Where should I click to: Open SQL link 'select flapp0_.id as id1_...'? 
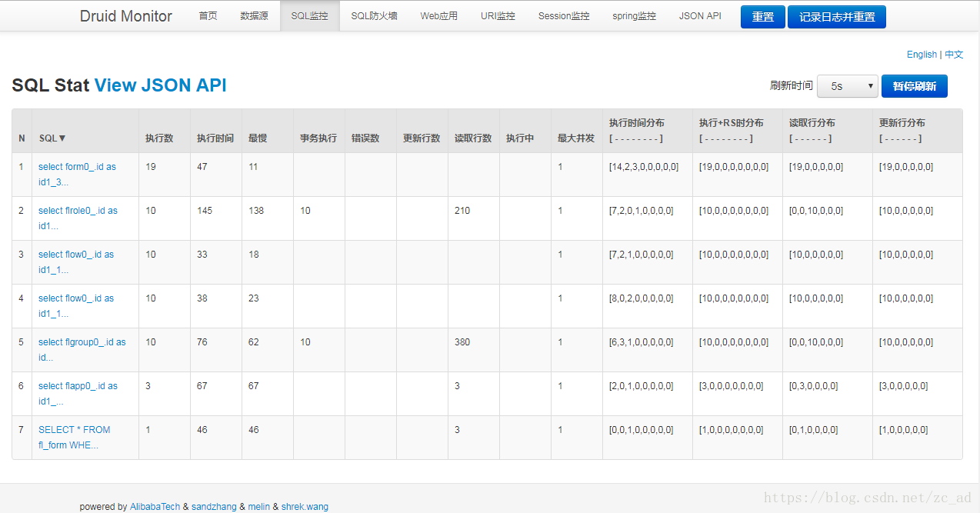click(78, 394)
